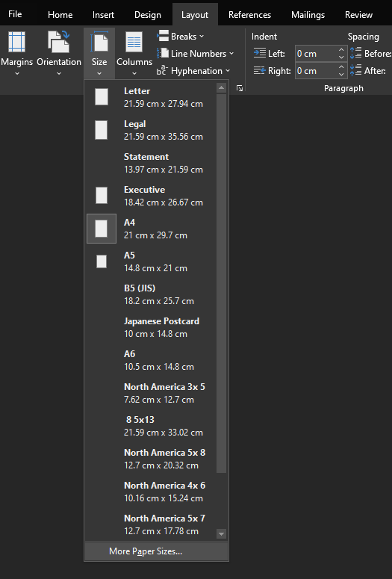Choose North America 5x 8 size
This screenshot has width=392, height=579.
[x=151, y=459]
